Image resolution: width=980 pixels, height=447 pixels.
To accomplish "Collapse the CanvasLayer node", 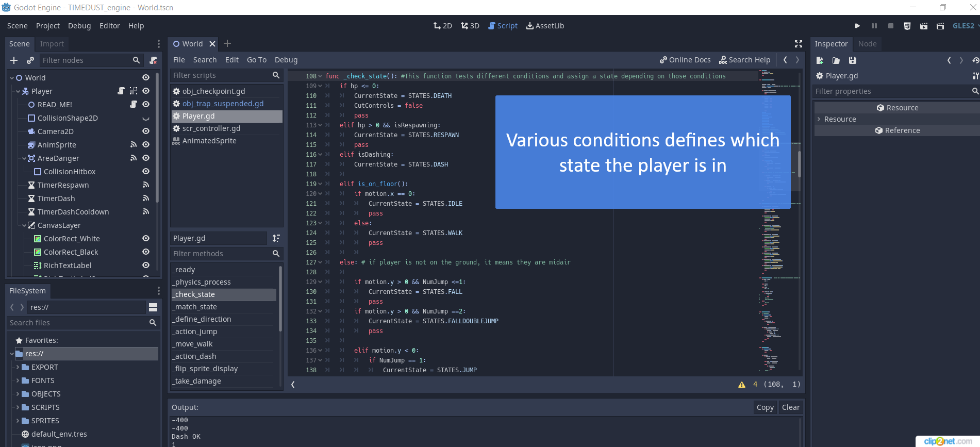I will click(x=24, y=225).
